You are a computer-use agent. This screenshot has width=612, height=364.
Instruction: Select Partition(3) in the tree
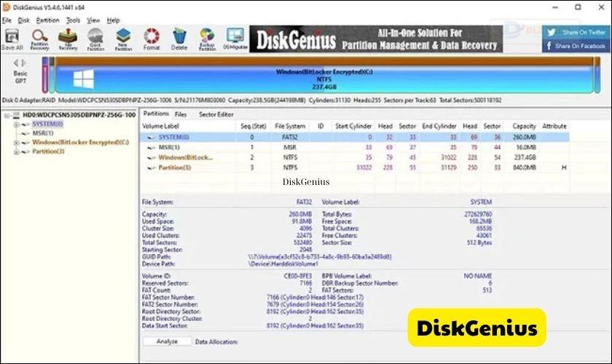click(x=48, y=151)
